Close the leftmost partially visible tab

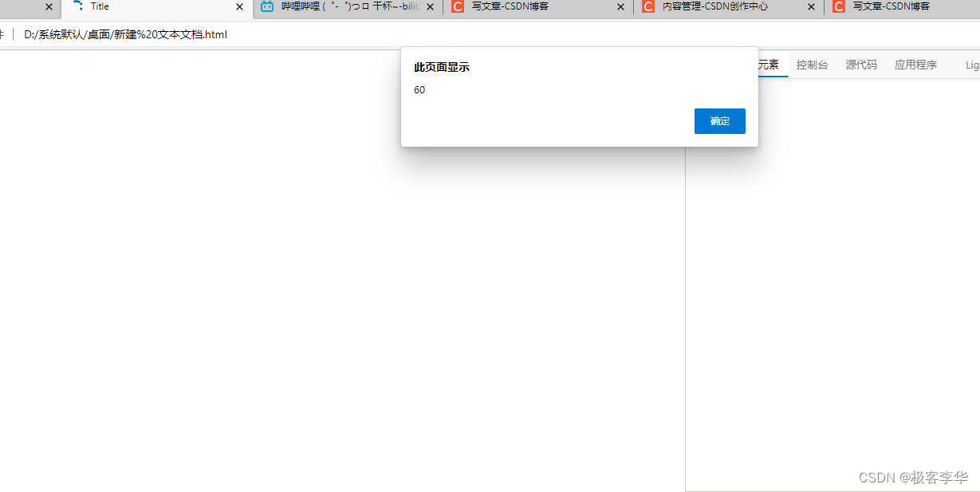(x=49, y=7)
